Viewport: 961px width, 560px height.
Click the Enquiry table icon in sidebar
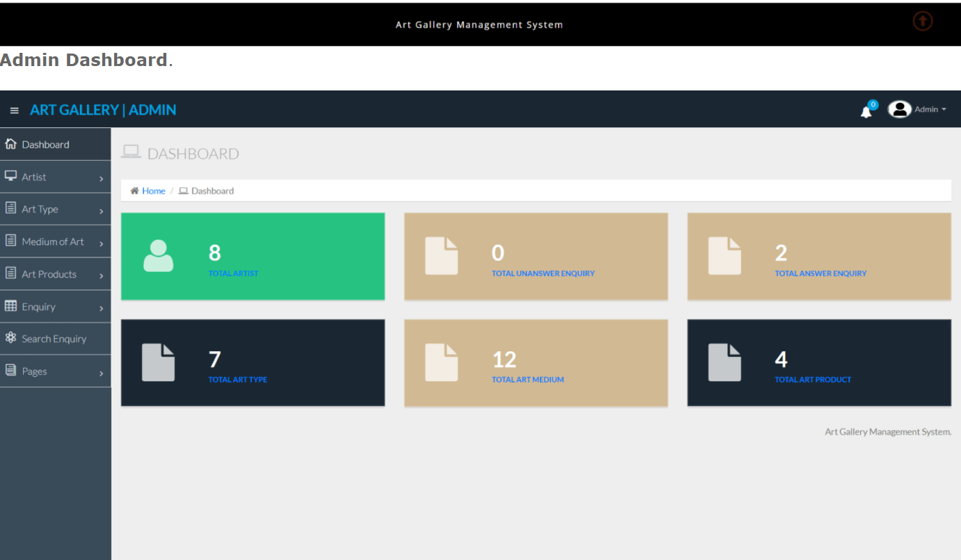pyautogui.click(x=10, y=305)
